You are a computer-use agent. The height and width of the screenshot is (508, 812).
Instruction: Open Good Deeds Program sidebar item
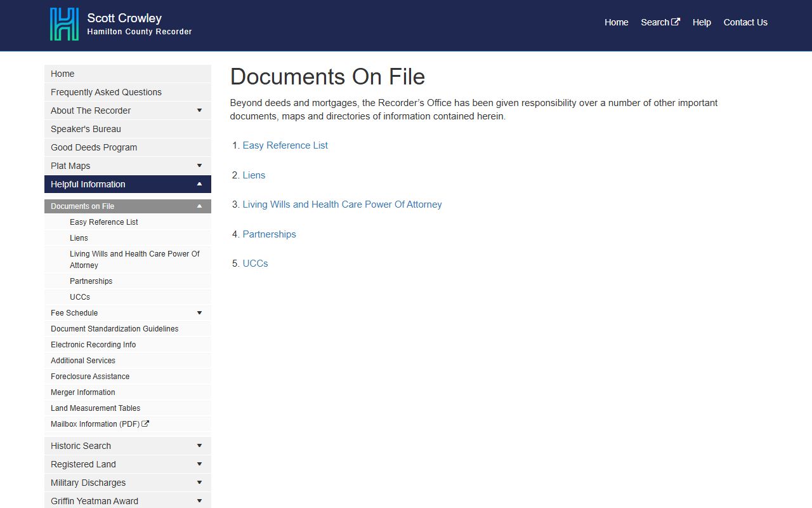[x=128, y=147]
